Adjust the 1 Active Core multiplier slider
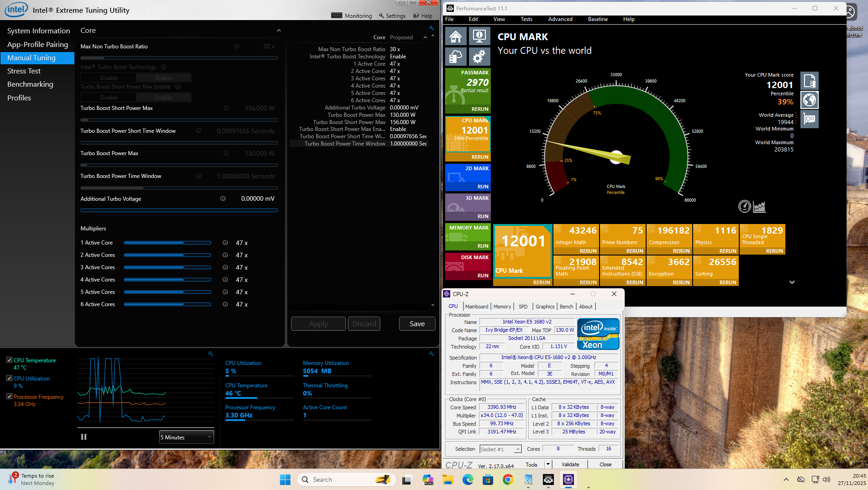Image resolution: width=868 pixels, height=490 pixels. 167,243
